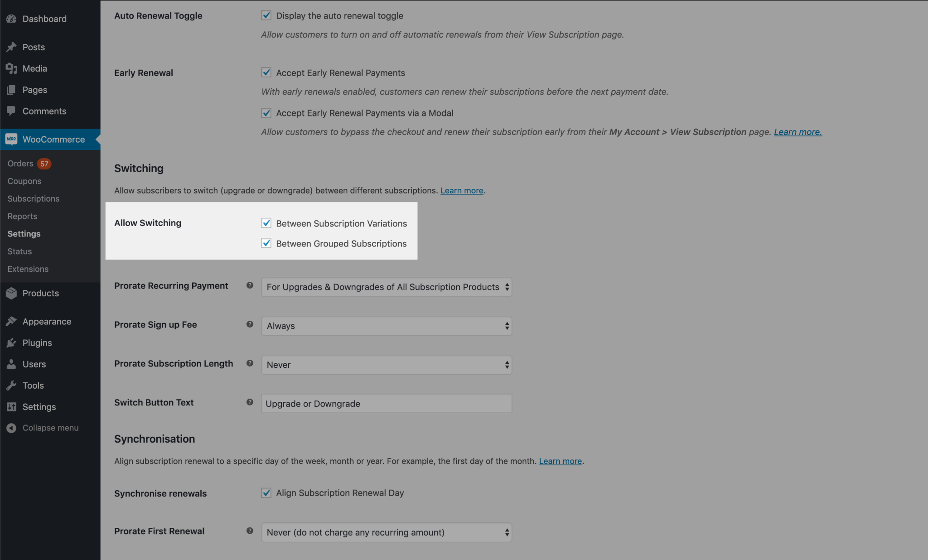Click the help icon beside Switch Button Text
This screenshot has width=928, height=560.
(x=250, y=402)
